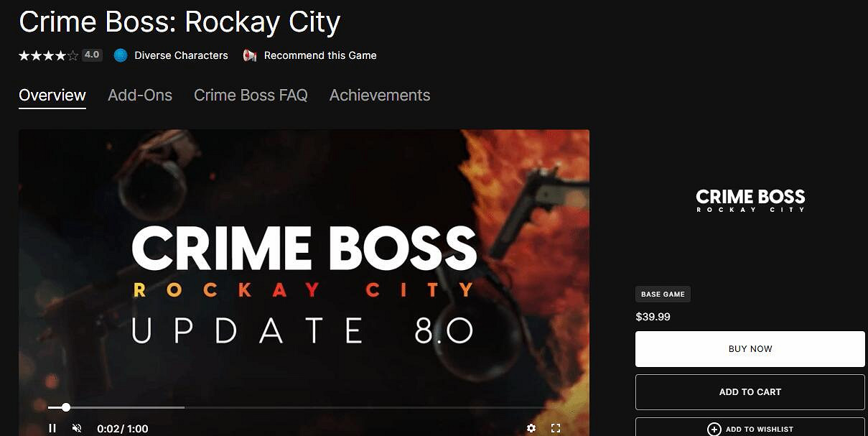Viewport: 868px width, 436px height.
Task: Click the 4.0 rating badge
Action: coord(91,55)
